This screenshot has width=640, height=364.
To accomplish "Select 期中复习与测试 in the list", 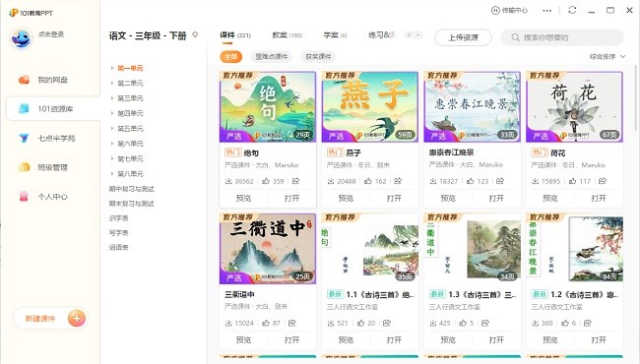I will click(131, 189).
